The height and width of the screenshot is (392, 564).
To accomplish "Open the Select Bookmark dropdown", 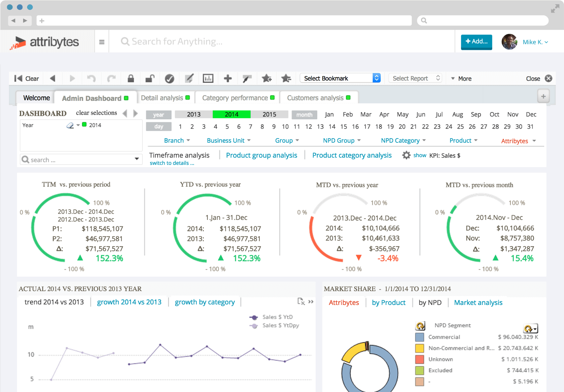I will (x=340, y=78).
